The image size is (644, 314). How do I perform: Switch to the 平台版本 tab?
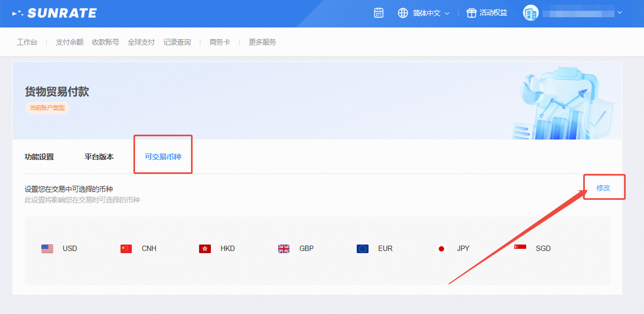tap(99, 157)
